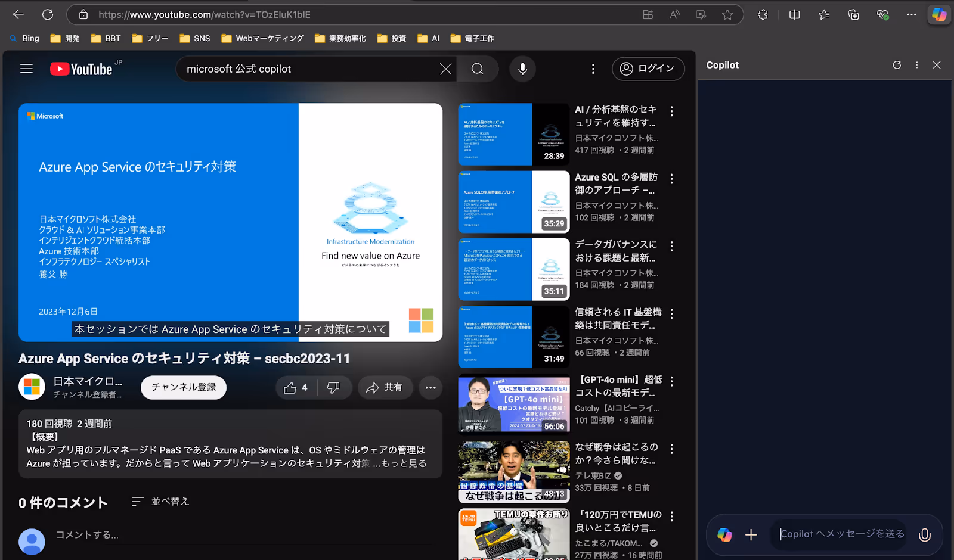Screen dimensions: 954x560
Task: Go back in the browser
Action: (x=18, y=14)
